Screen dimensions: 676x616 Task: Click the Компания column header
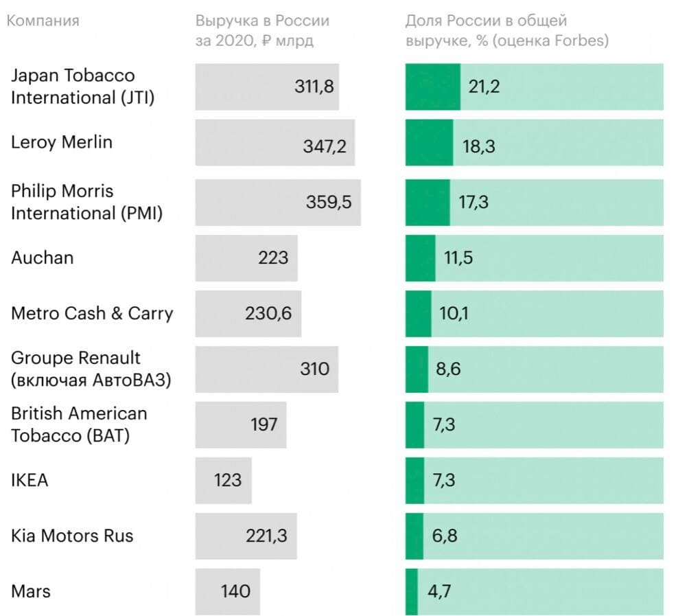(43, 21)
